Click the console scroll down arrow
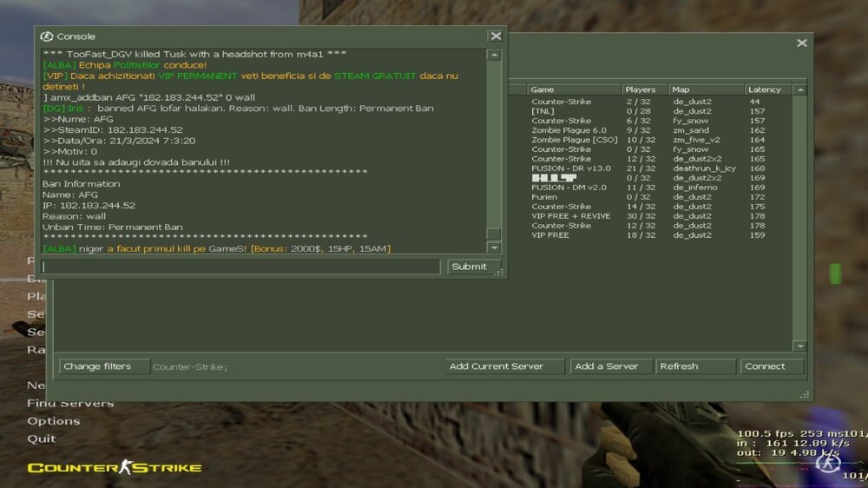Image resolution: width=868 pixels, height=488 pixels. [494, 248]
